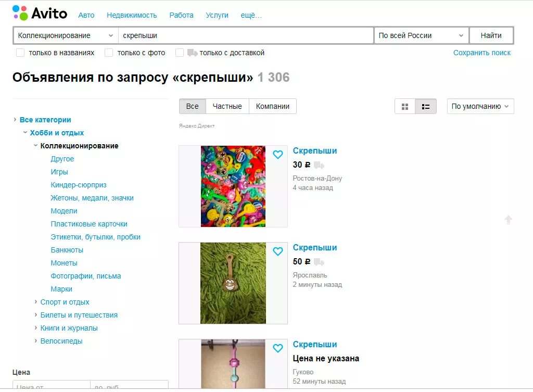Open the Киндер-сюрприз subcategory
Viewport: 533px width, 392px height.
[x=79, y=185]
